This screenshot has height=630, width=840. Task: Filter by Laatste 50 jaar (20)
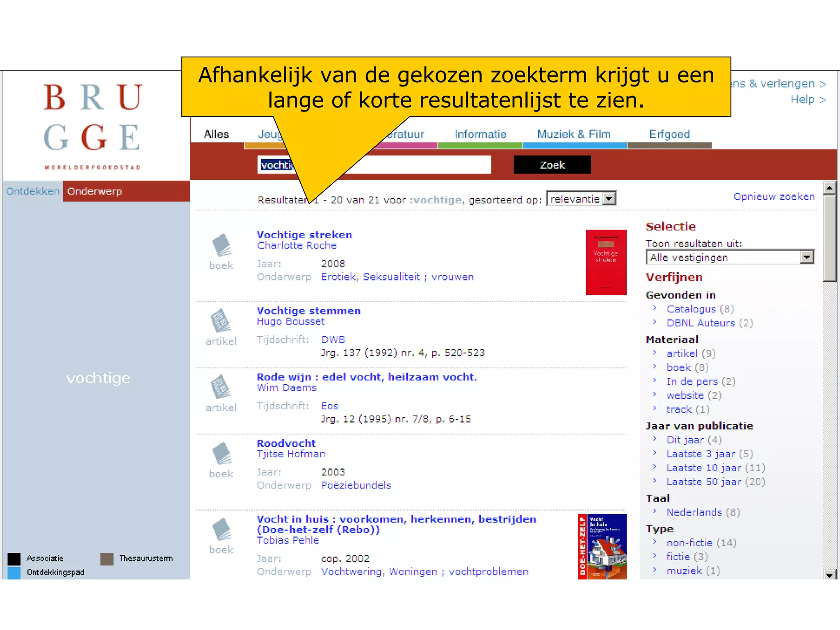(x=715, y=482)
